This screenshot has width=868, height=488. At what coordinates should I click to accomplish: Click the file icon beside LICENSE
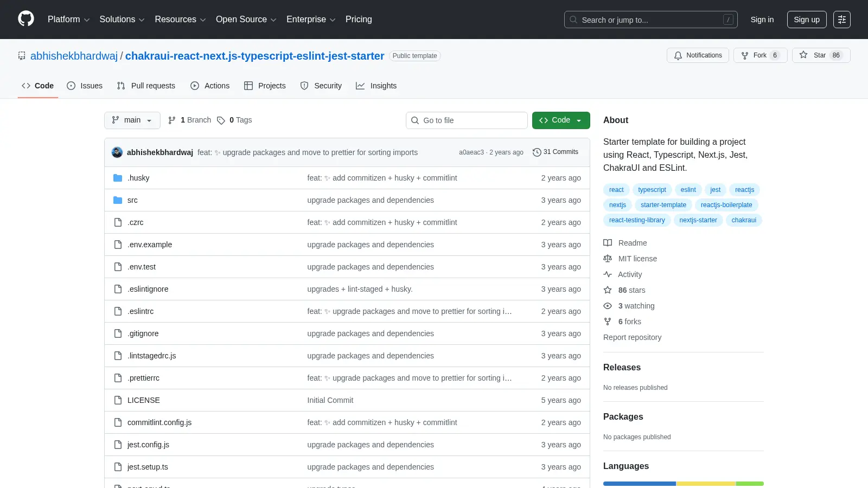[x=118, y=400]
